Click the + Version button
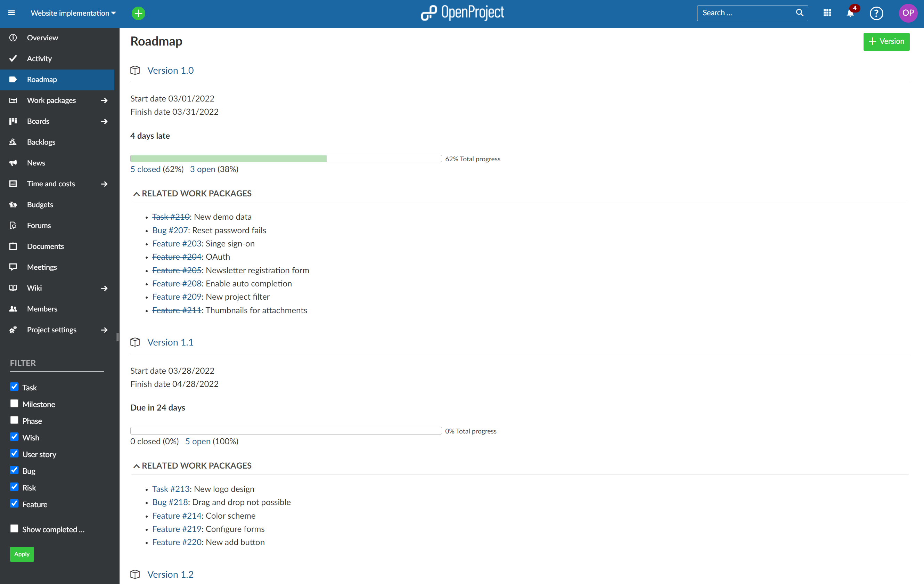Image resolution: width=924 pixels, height=584 pixels. point(886,42)
